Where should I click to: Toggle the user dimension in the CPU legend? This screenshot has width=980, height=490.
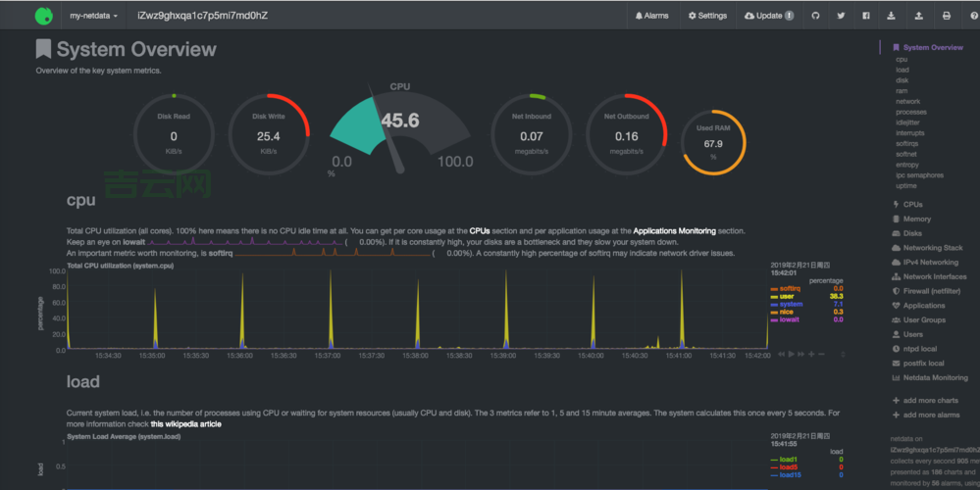click(x=787, y=296)
